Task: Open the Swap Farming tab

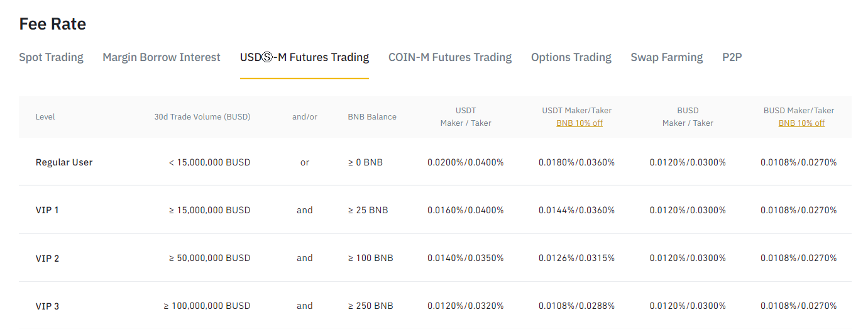Action: [667, 57]
